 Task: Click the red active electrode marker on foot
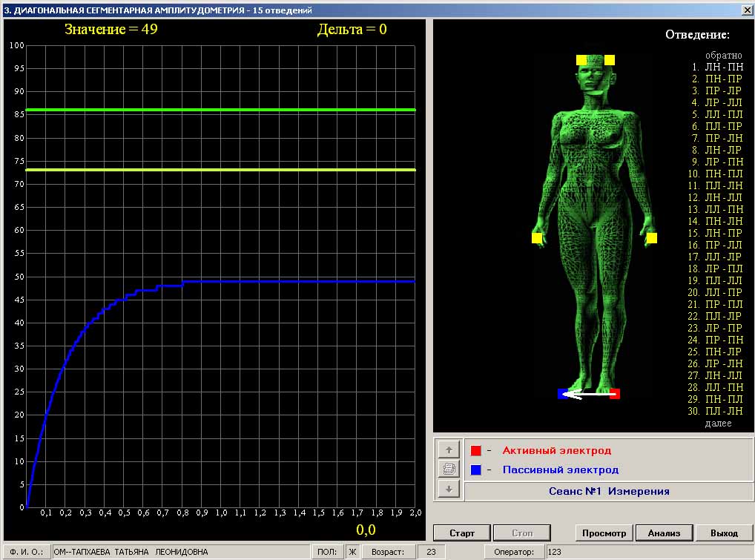tap(614, 394)
